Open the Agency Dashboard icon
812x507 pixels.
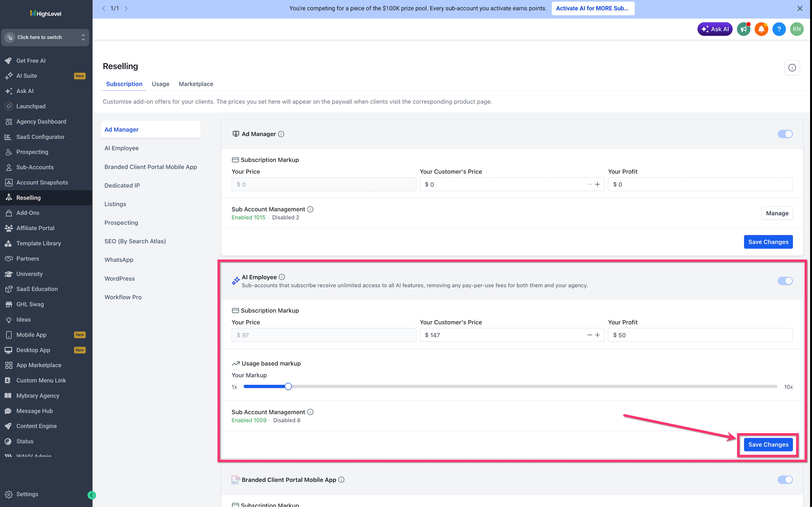click(9, 122)
